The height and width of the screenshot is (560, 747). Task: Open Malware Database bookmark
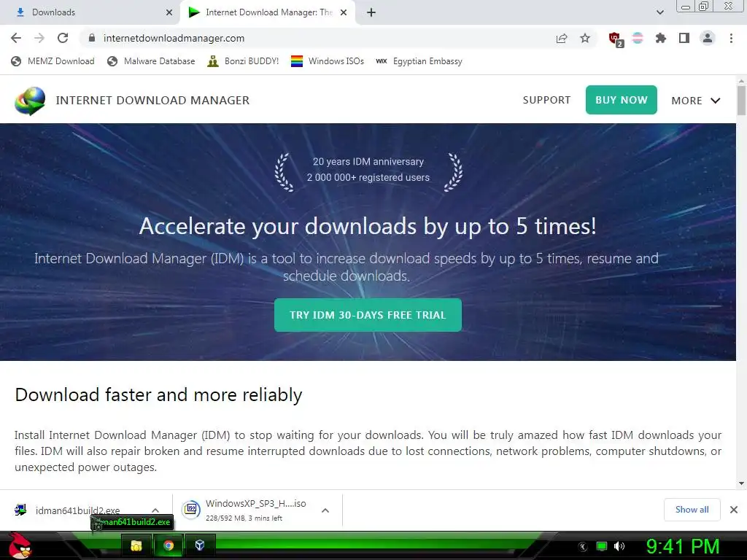(151, 61)
